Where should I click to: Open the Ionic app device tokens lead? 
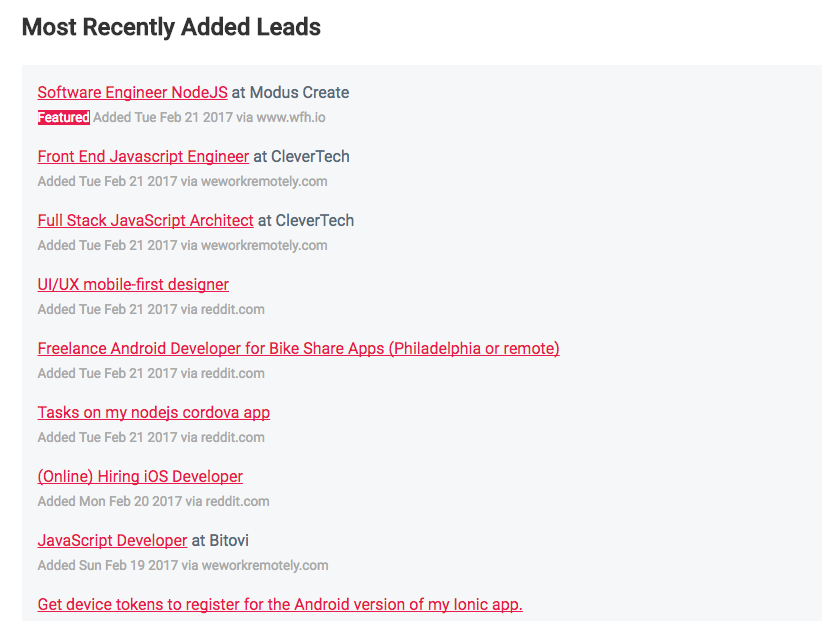coord(279,604)
